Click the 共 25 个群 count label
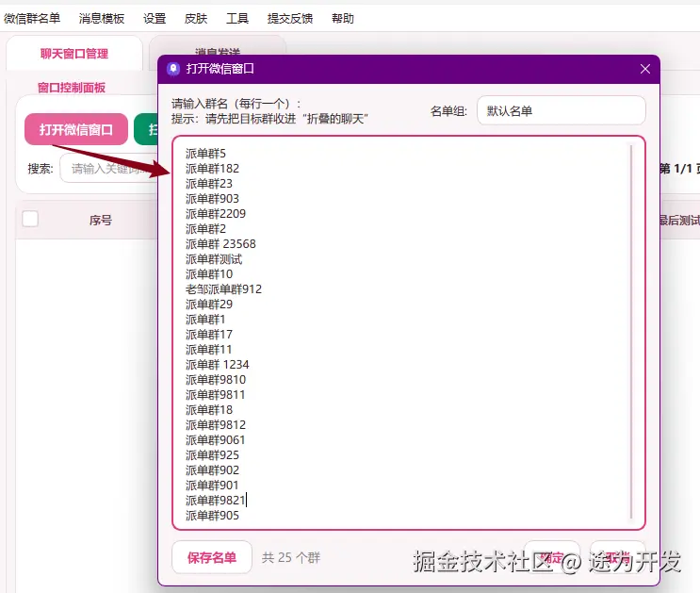The height and width of the screenshot is (593, 700). 290,558
